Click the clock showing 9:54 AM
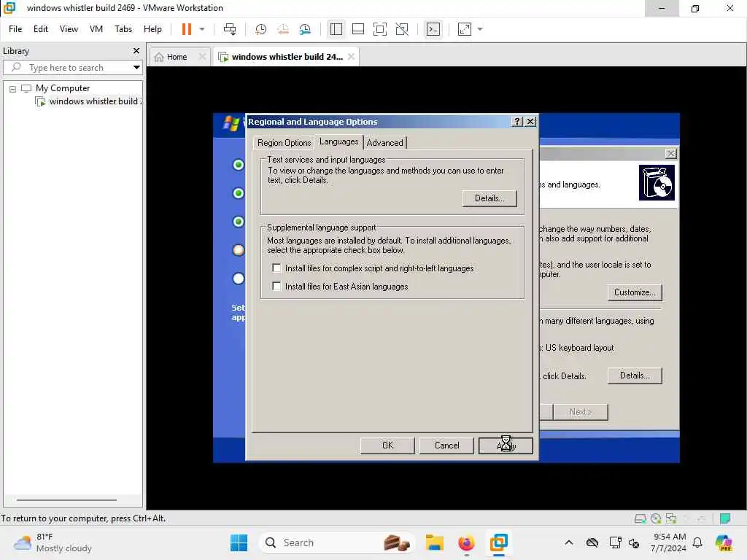 tap(669, 542)
